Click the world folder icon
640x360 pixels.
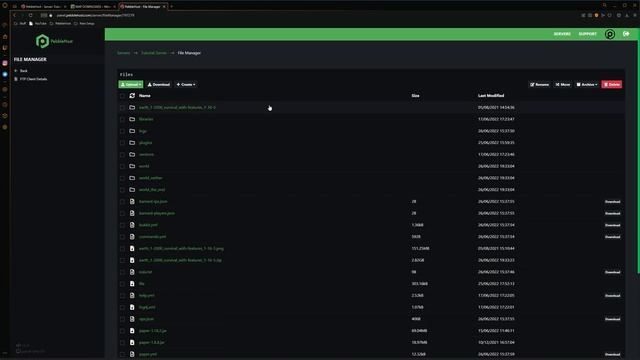(x=132, y=166)
